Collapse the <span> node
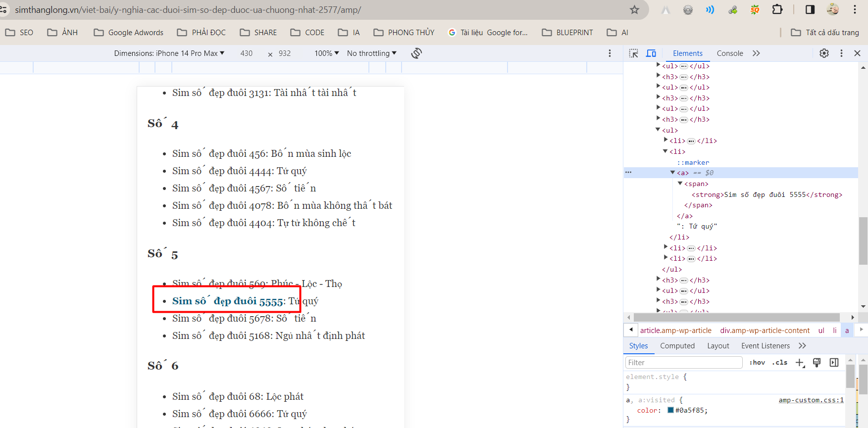The width and height of the screenshot is (868, 428). coord(680,183)
